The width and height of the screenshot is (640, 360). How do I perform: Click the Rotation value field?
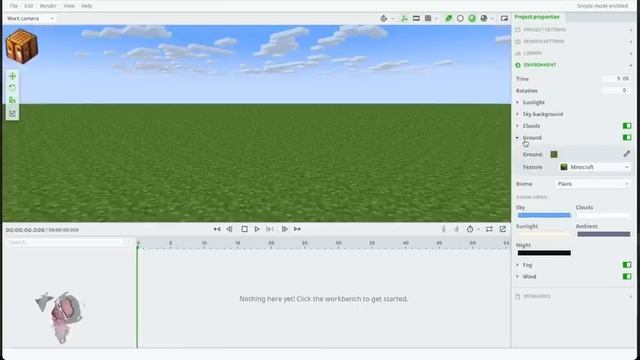pos(616,91)
